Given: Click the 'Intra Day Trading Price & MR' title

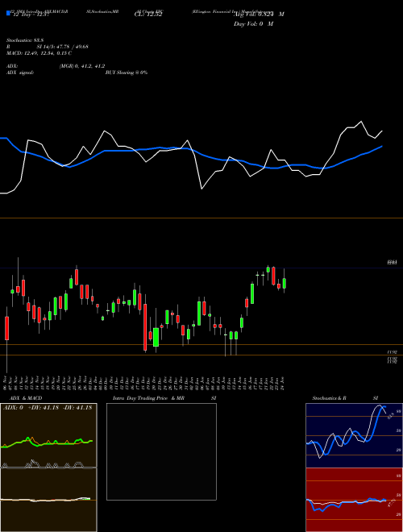Looking at the screenshot, I should (x=148, y=398).
